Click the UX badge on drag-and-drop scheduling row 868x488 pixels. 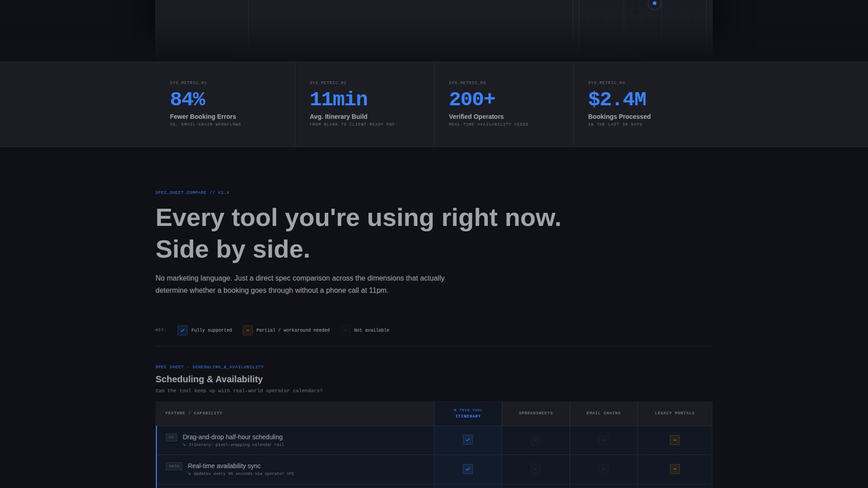[x=172, y=437]
